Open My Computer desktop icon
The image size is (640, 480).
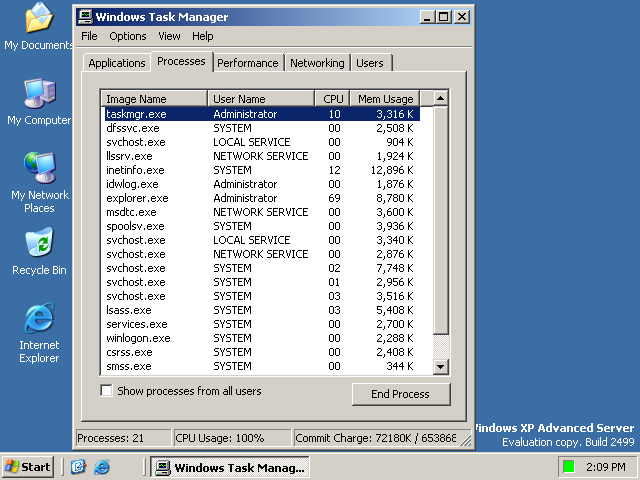pyautogui.click(x=38, y=95)
